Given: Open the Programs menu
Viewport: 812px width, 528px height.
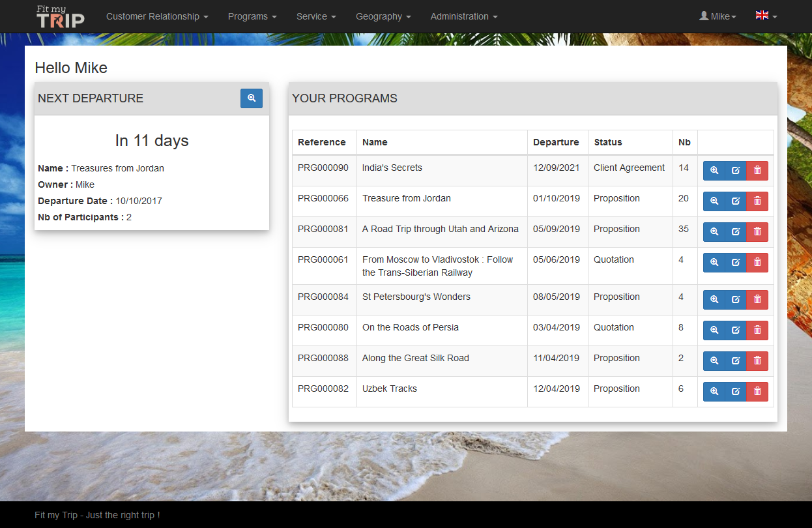Looking at the screenshot, I should click(252, 17).
